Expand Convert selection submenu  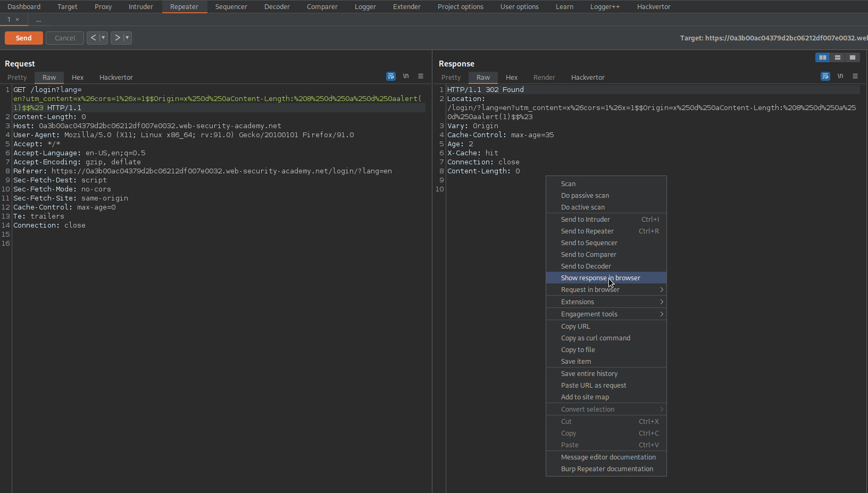click(x=606, y=410)
